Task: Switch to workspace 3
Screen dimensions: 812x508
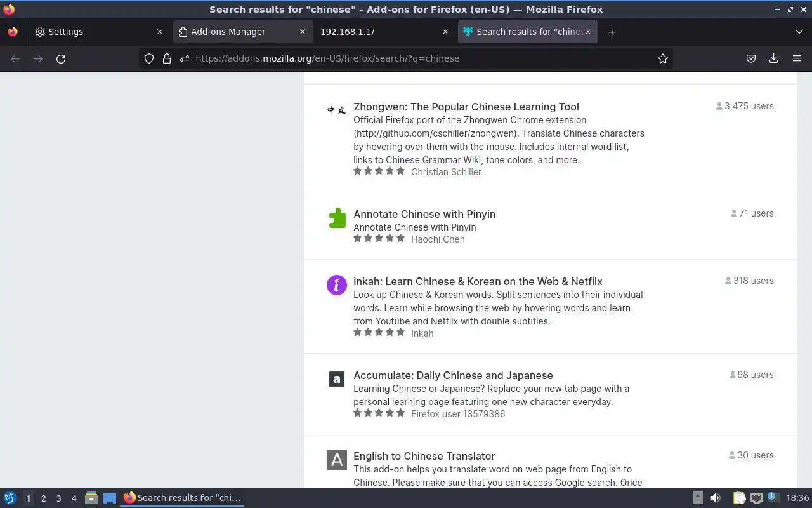Action: pyautogui.click(x=58, y=498)
